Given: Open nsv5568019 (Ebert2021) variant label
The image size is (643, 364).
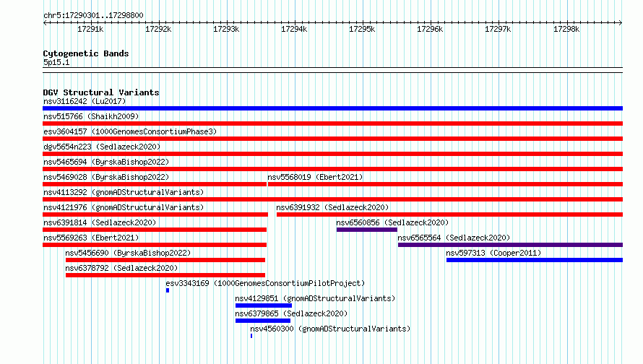Looking at the screenshot, I should click(x=315, y=177).
